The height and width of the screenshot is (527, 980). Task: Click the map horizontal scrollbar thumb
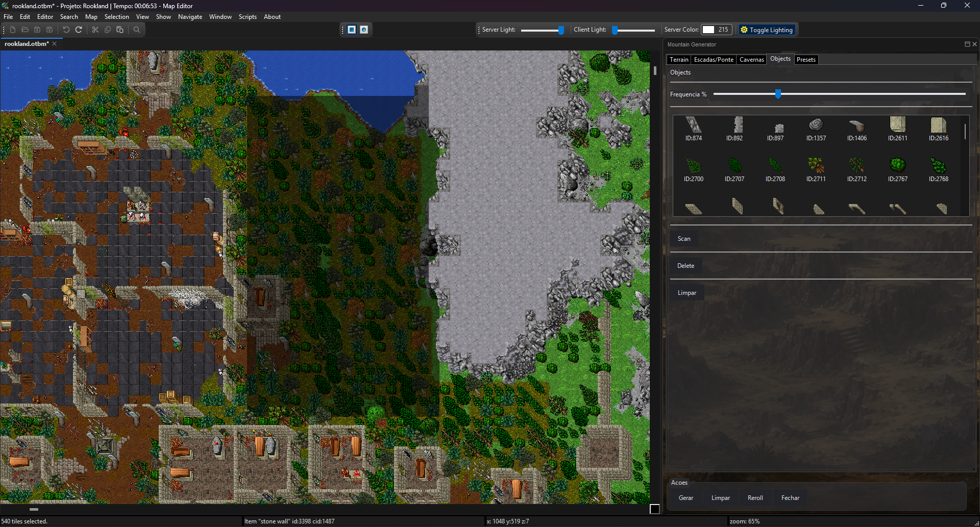coord(34,509)
